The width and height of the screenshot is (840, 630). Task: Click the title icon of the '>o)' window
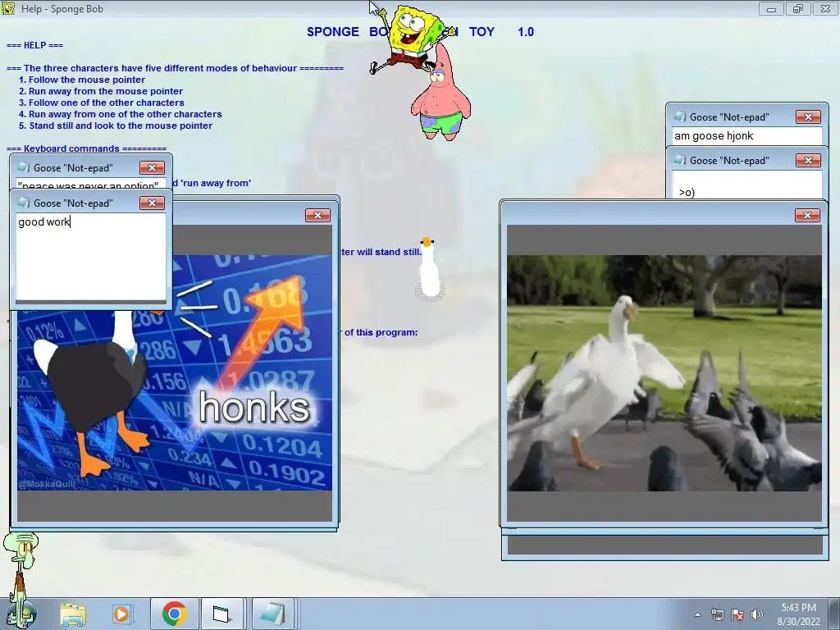point(680,160)
